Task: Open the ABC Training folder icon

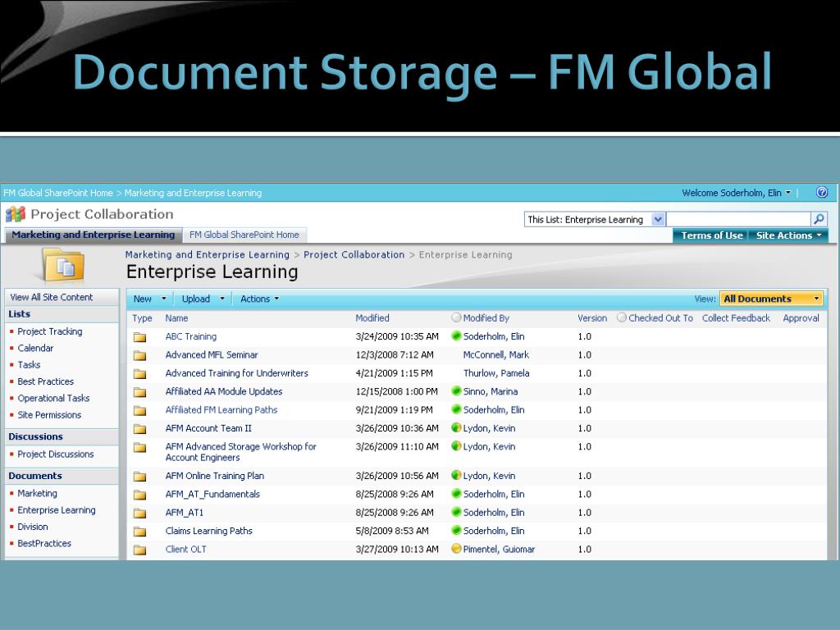Action: tap(139, 337)
